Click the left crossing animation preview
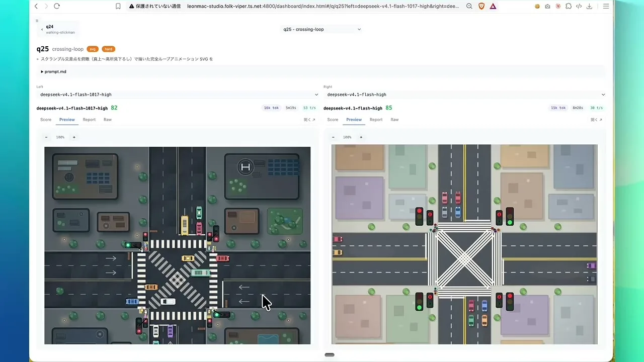 178,245
